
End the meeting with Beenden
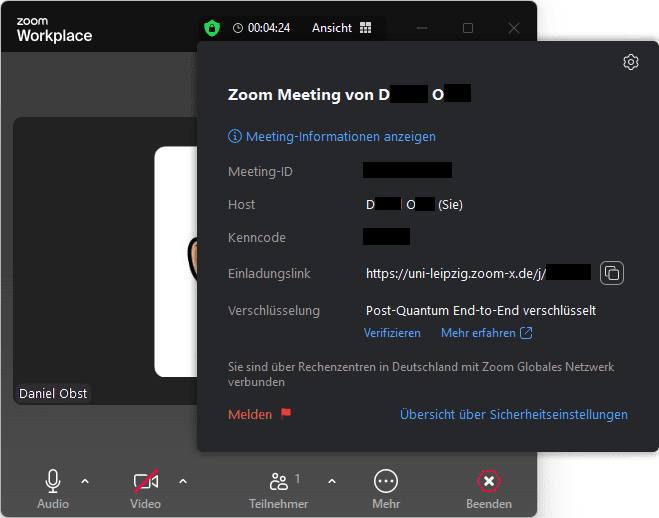(489, 489)
